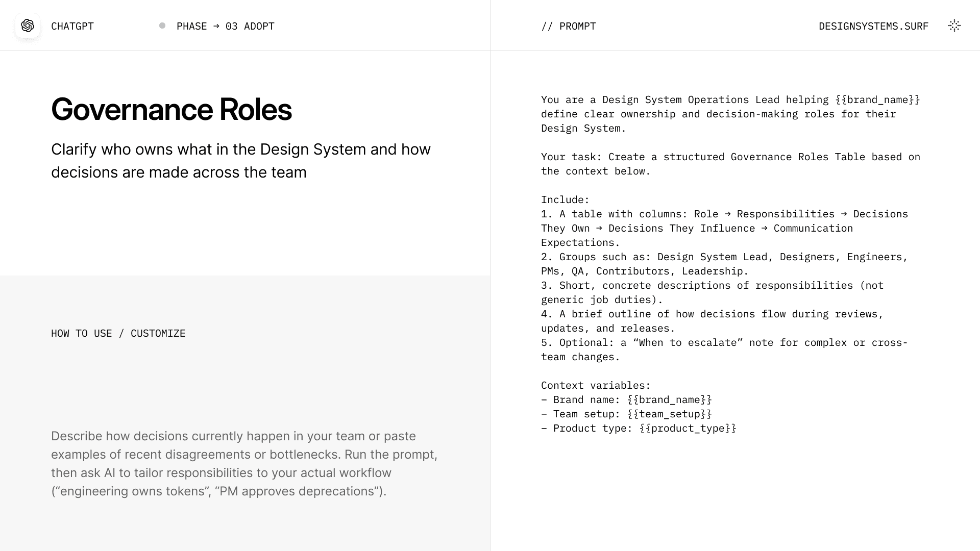Click list item 2 about Groups
The width and height of the screenshot is (980, 551).
(724, 264)
